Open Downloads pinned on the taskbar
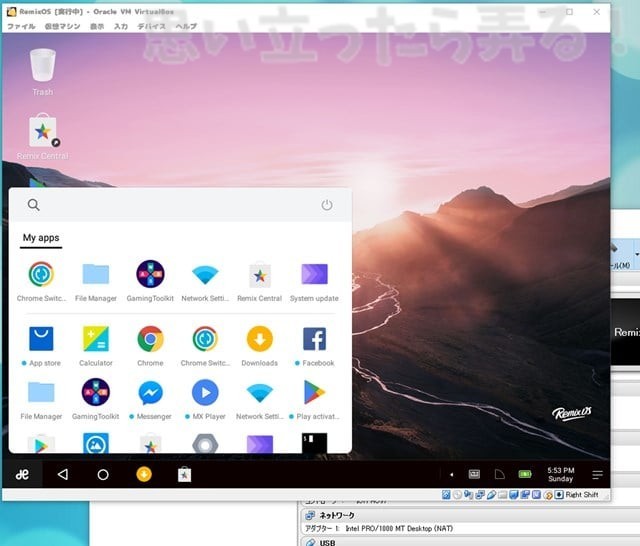Image resolution: width=640 pixels, height=546 pixels. (144, 474)
